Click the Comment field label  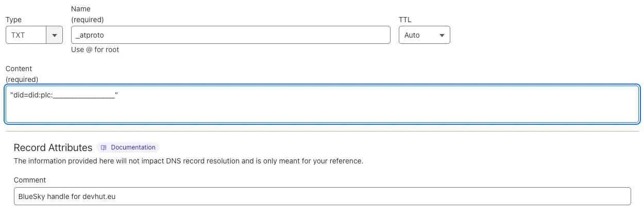tap(30, 180)
